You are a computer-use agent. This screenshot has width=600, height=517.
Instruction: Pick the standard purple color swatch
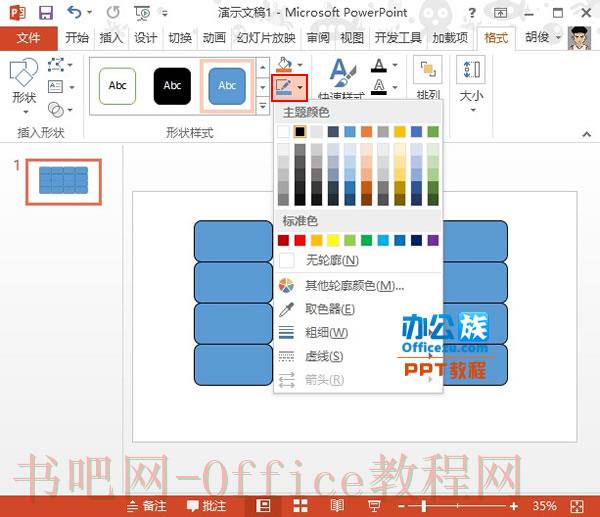point(433,240)
